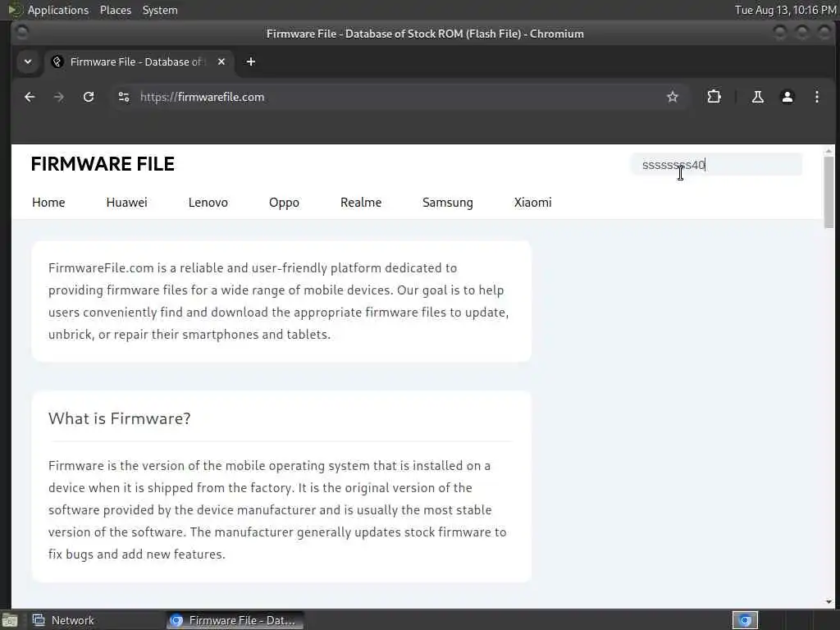Open the Realme firmware section
This screenshot has height=630, width=840.
[x=361, y=203]
